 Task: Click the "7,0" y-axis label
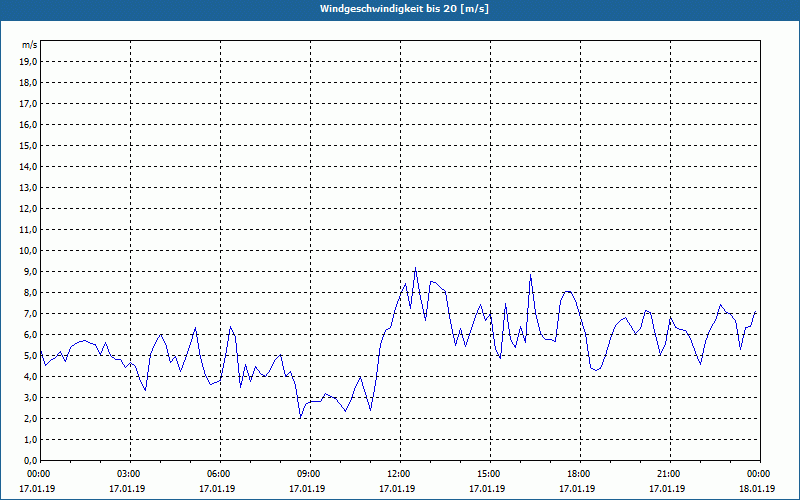tap(30, 313)
